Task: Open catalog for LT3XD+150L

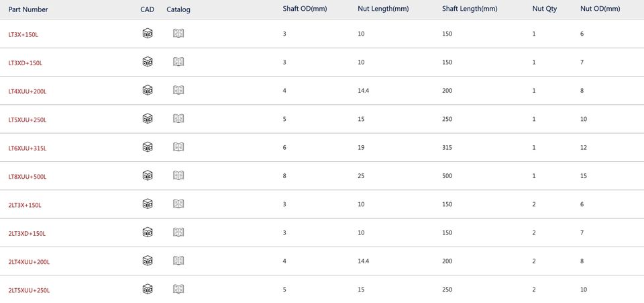Action: point(178,62)
